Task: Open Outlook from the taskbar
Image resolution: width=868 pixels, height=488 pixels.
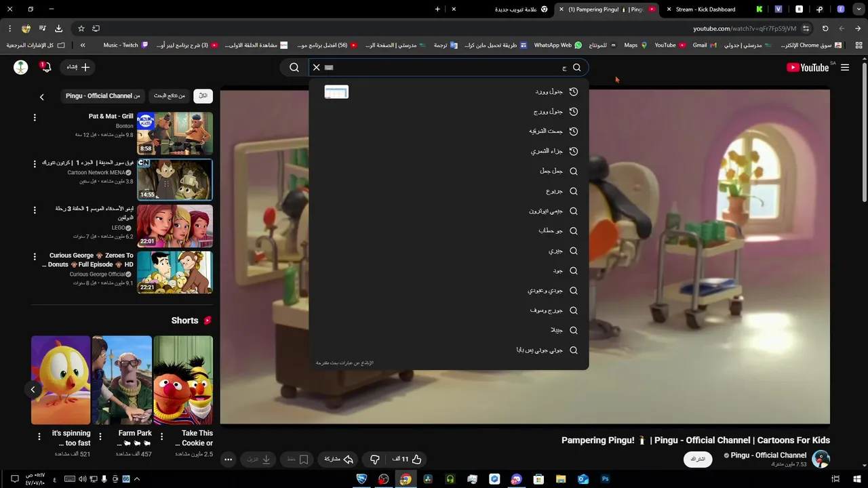Action: tap(583, 479)
